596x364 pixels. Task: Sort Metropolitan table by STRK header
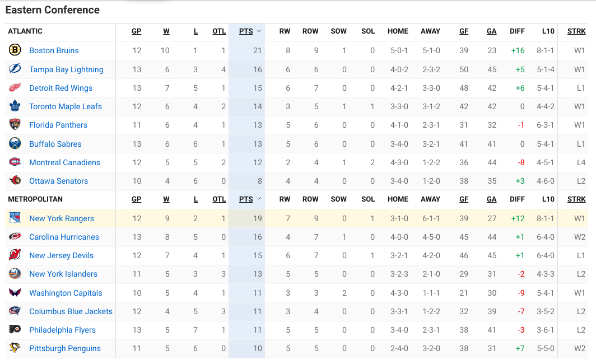tap(576, 199)
